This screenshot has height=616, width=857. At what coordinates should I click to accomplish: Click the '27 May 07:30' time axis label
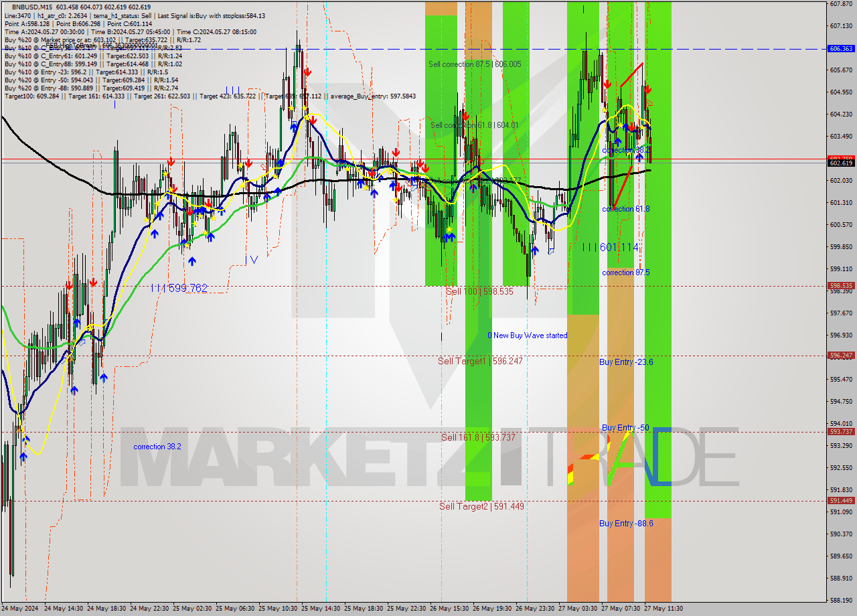621,609
